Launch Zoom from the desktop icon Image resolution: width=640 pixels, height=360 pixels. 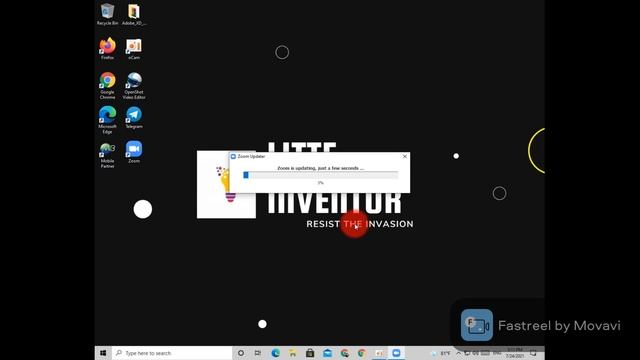[134, 152]
